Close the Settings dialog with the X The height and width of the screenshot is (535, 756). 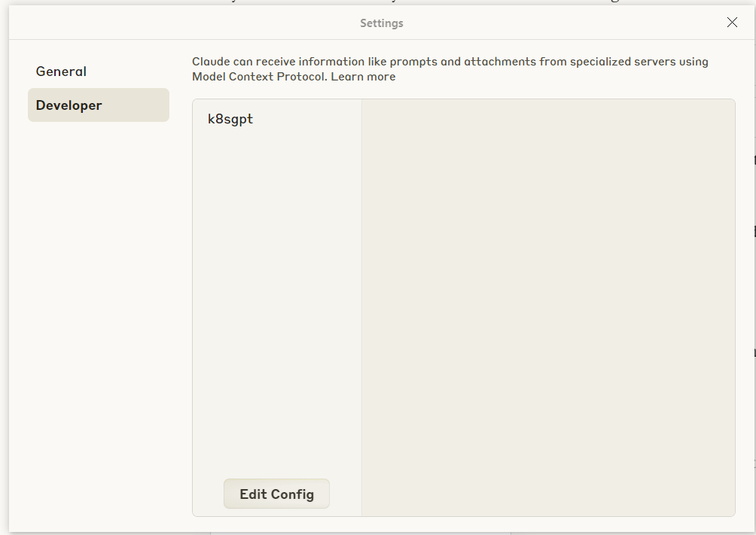pyautogui.click(x=732, y=23)
